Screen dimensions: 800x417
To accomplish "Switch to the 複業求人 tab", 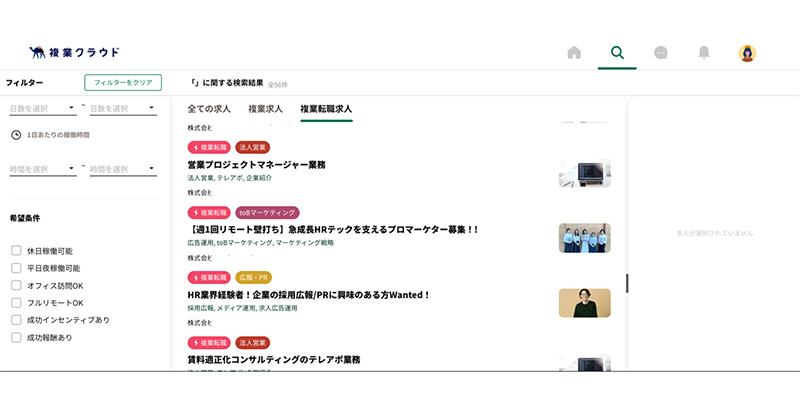I will click(x=265, y=108).
